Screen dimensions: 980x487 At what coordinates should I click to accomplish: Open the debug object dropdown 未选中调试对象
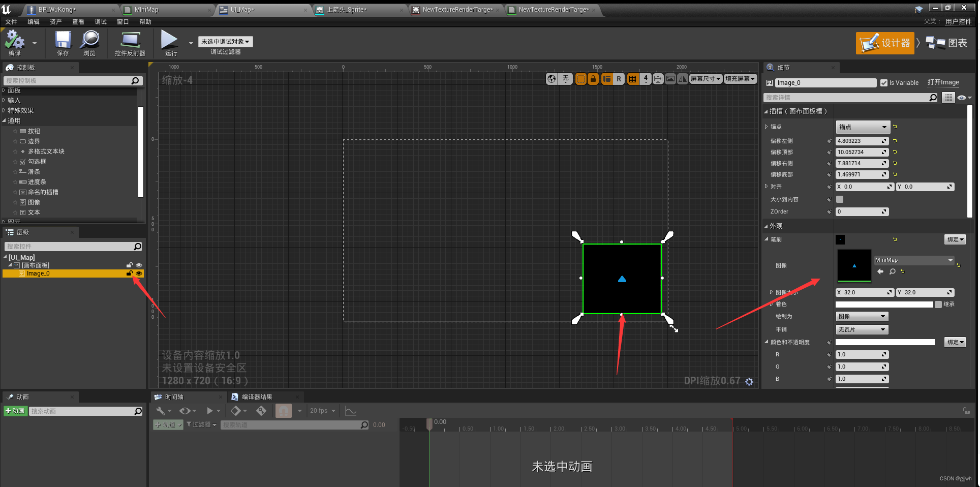(x=225, y=42)
